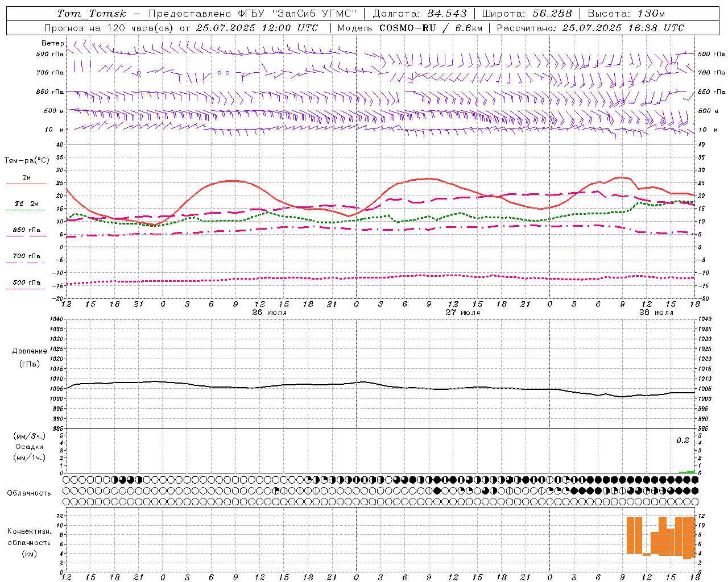The width and height of the screenshot is (728, 582).
Task: Click the Тем-ра(°C) axis title
Action: (27, 161)
